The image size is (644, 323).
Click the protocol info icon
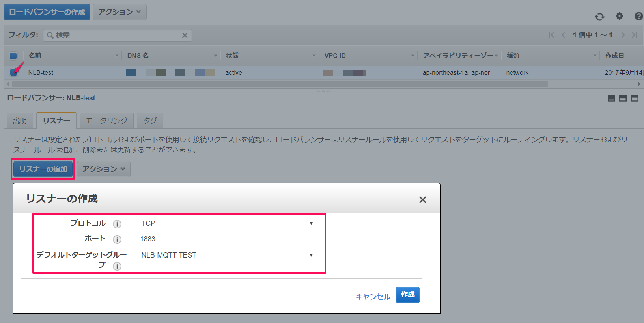(117, 224)
